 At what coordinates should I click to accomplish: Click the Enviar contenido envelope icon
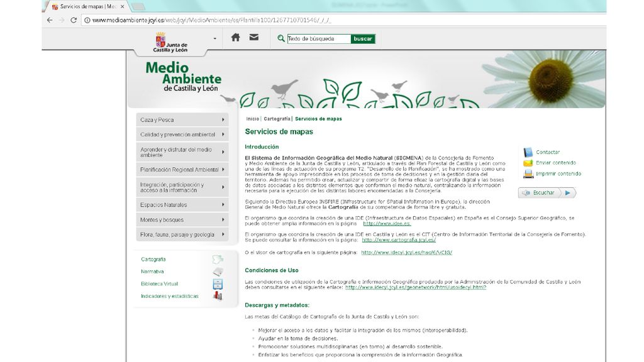pyautogui.click(x=528, y=163)
